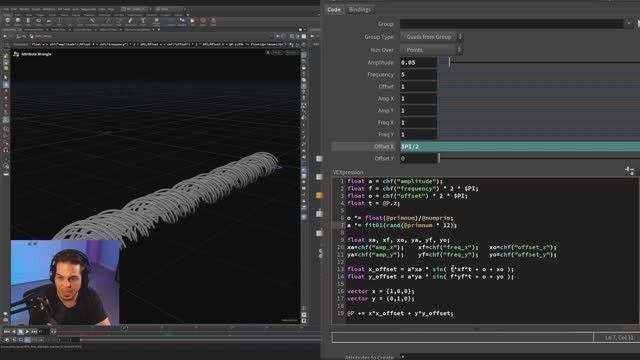Switch to the Code tab
This screenshot has width=640, height=360.
click(333, 9)
